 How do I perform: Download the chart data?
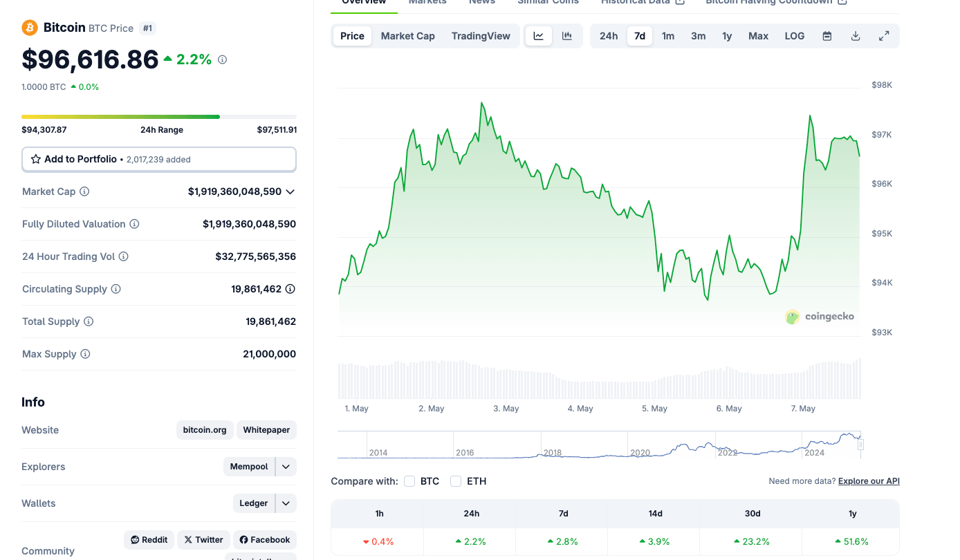point(856,35)
